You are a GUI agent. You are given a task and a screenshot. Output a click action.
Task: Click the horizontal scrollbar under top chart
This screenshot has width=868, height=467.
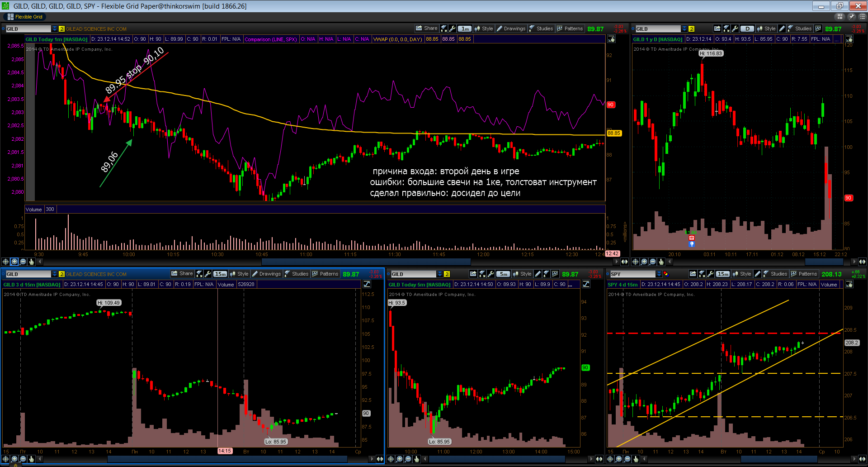(x=331, y=262)
